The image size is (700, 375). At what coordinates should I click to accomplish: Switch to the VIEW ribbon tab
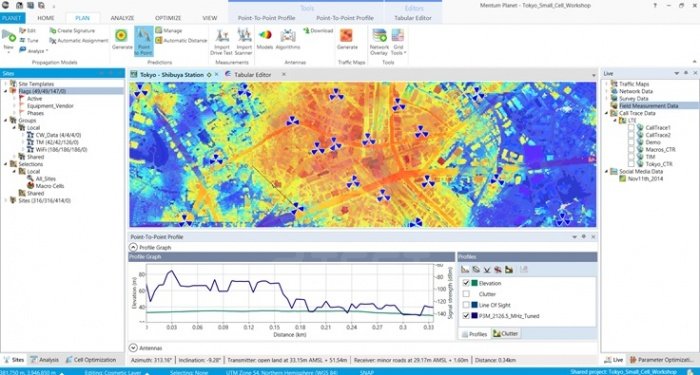click(x=209, y=18)
